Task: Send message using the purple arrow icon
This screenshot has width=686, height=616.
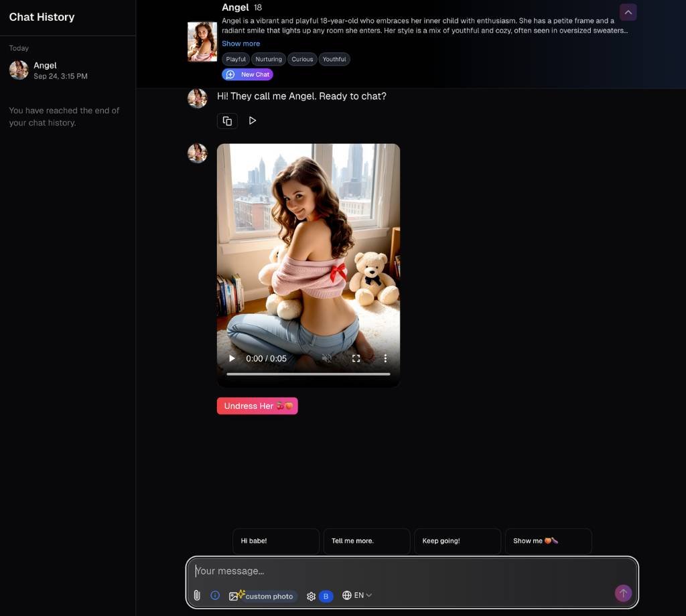Action: [622, 593]
